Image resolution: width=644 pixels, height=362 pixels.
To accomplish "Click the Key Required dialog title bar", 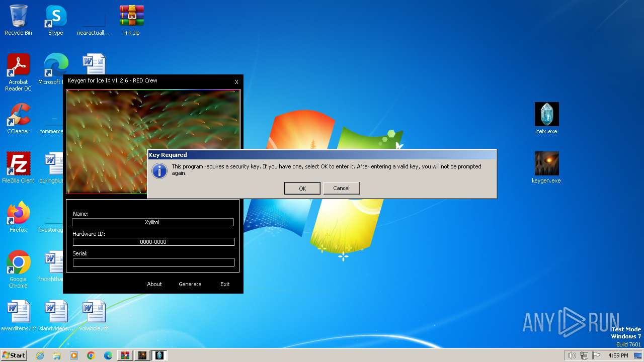I will tap(322, 155).
